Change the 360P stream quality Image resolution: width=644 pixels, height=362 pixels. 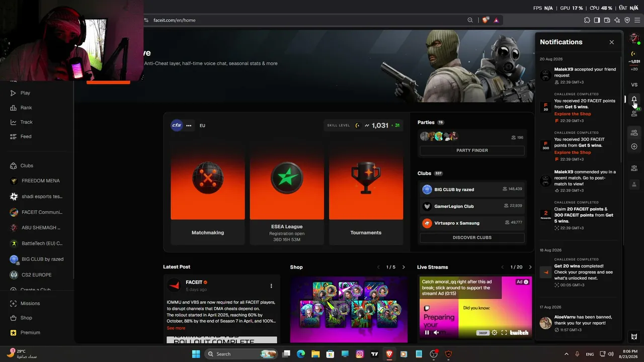[483, 333]
